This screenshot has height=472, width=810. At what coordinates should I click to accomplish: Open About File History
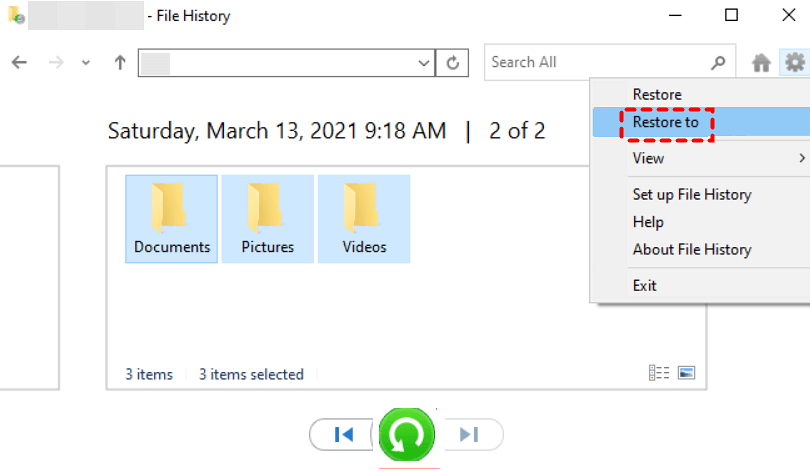coord(692,249)
